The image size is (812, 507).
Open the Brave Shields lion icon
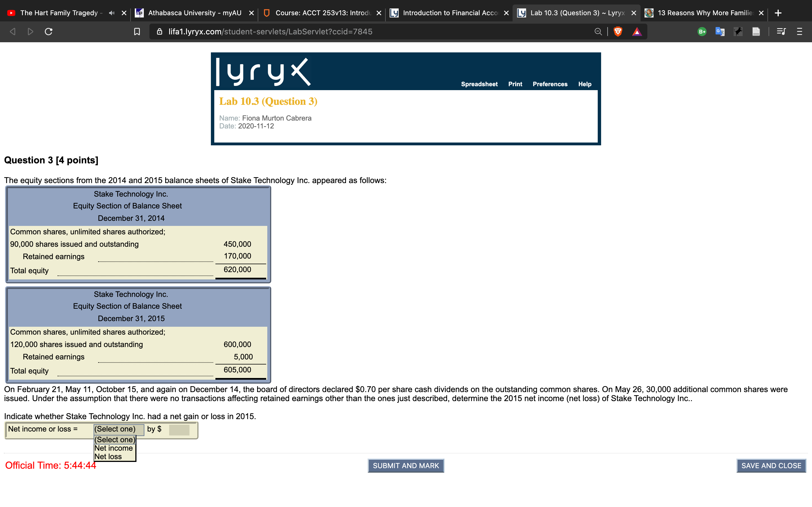pyautogui.click(x=618, y=32)
